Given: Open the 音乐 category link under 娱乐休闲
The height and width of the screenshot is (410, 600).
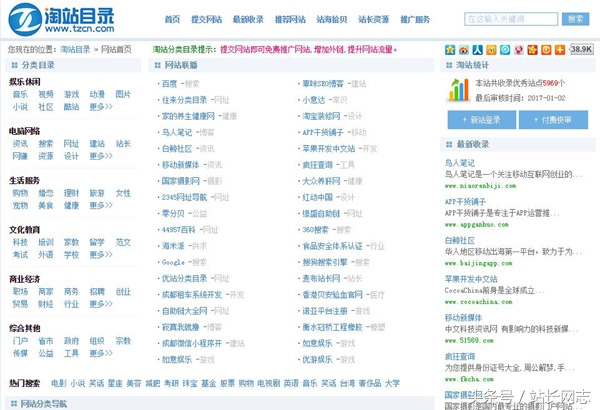Looking at the screenshot, I should point(20,95).
